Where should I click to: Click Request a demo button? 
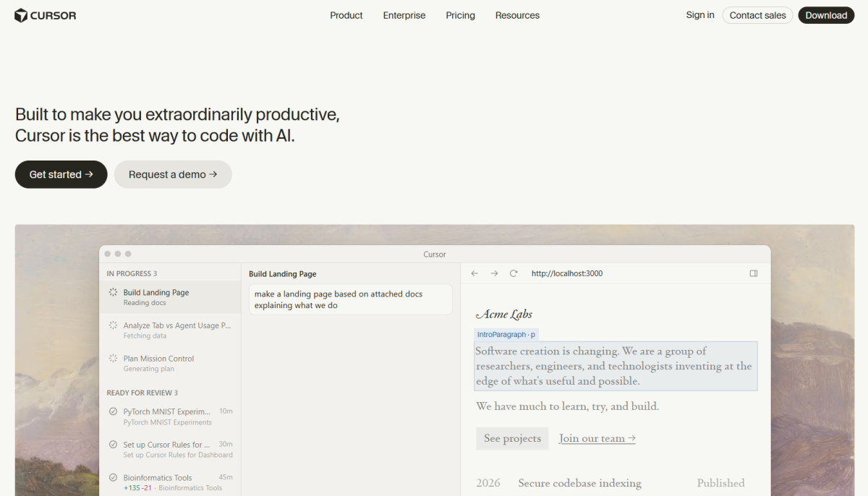[x=173, y=174]
